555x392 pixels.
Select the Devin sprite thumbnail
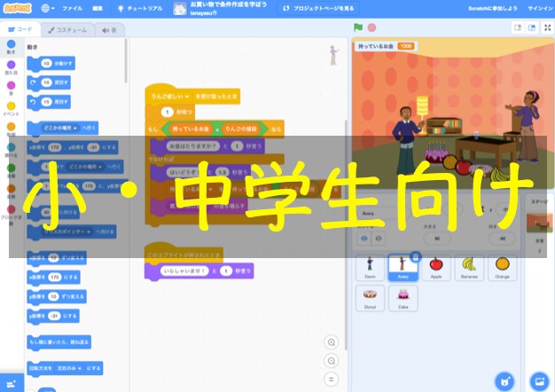click(x=370, y=268)
